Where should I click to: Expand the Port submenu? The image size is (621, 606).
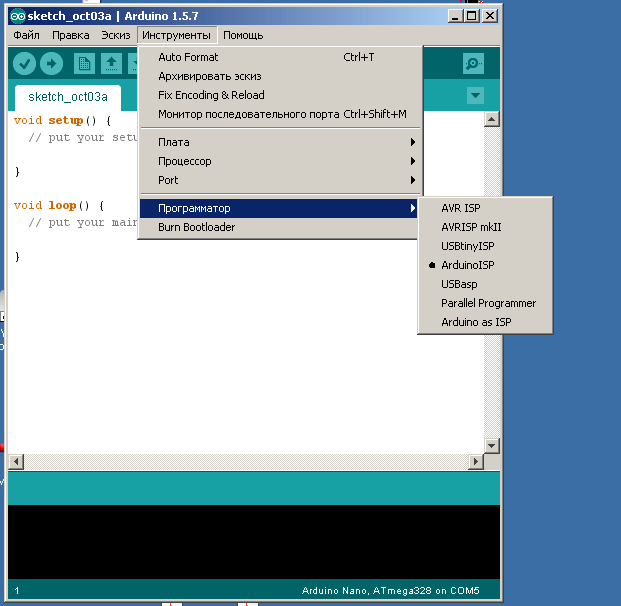(x=281, y=180)
